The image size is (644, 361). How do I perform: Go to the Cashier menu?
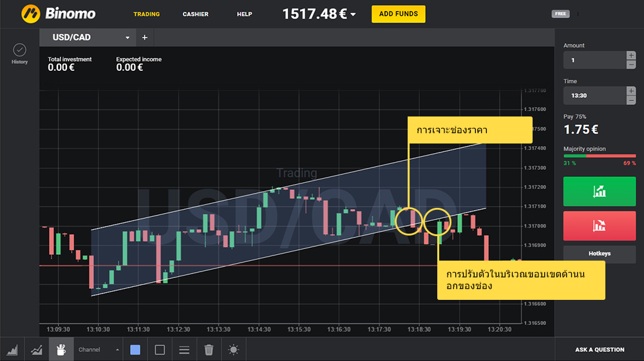pos(195,14)
